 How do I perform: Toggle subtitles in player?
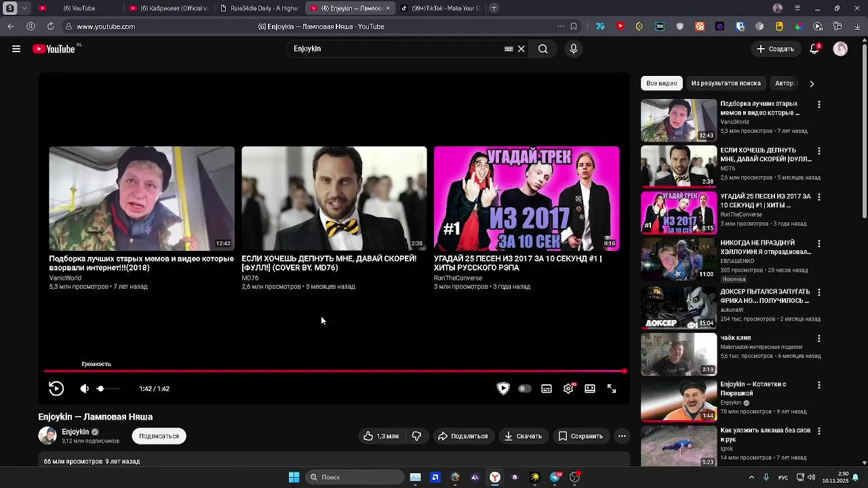point(547,388)
